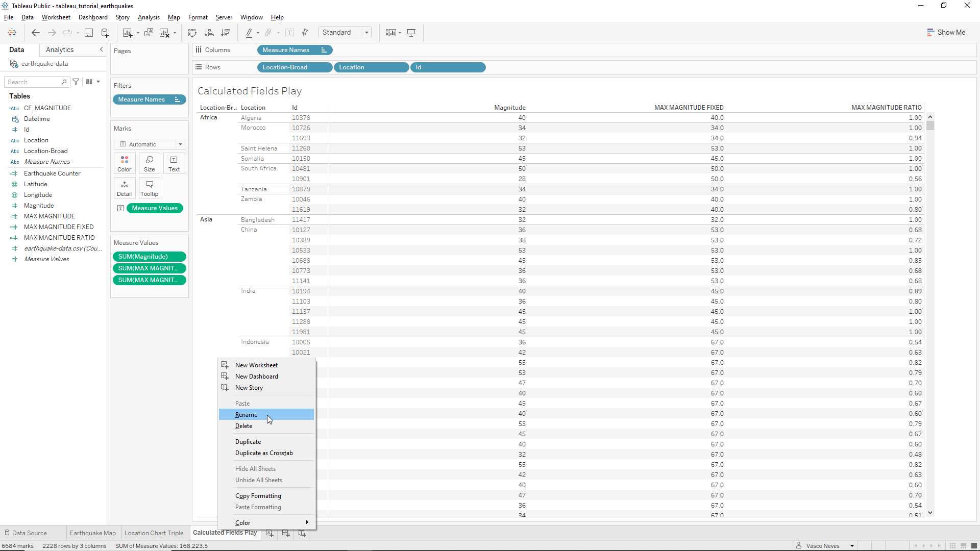Select New Dashboard in context menu
Screen dimensions: 980x551
pyautogui.click(x=266, y=377)
